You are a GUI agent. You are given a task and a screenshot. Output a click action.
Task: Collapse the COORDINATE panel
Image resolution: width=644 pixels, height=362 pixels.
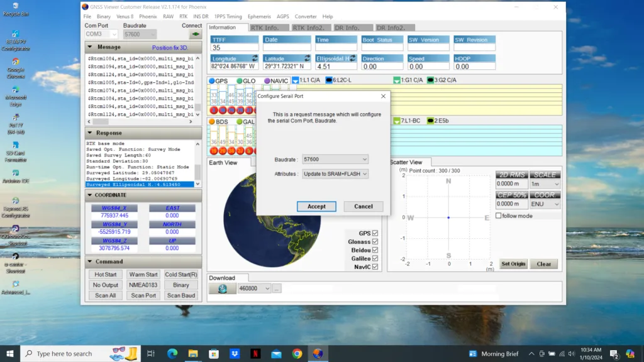90,195
